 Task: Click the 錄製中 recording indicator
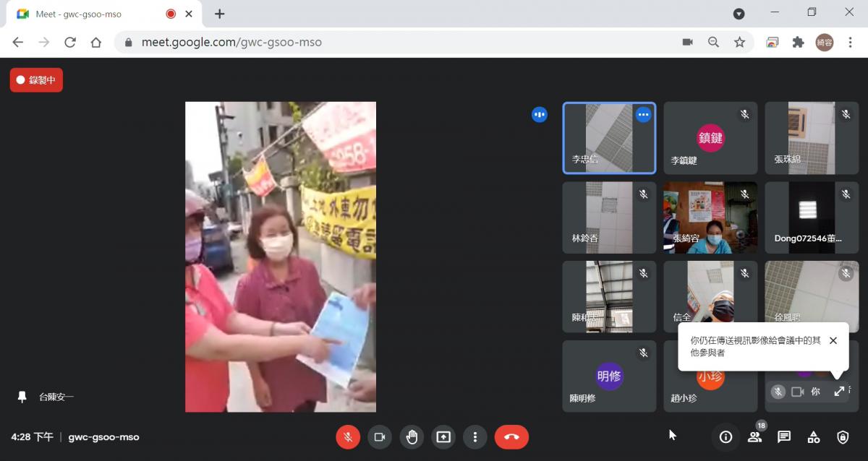point(36,80)
